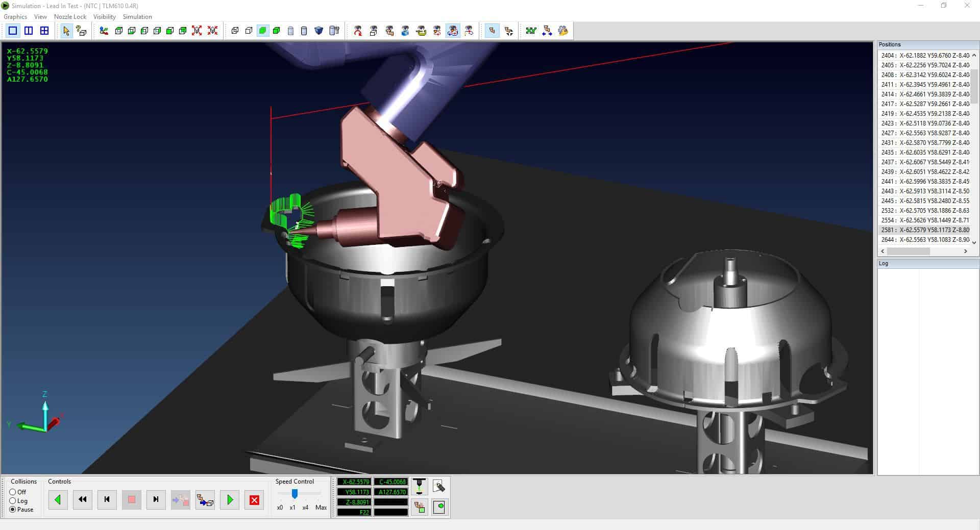This screenshot has height=530, width=980.
Task: Open the Graphics menu
Action: (15, 17)
